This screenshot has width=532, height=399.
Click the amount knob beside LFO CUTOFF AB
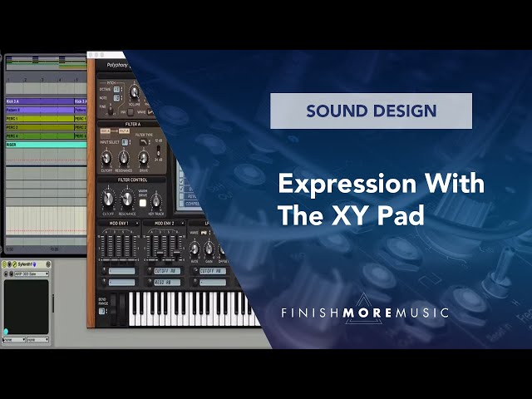pos(195,271)
